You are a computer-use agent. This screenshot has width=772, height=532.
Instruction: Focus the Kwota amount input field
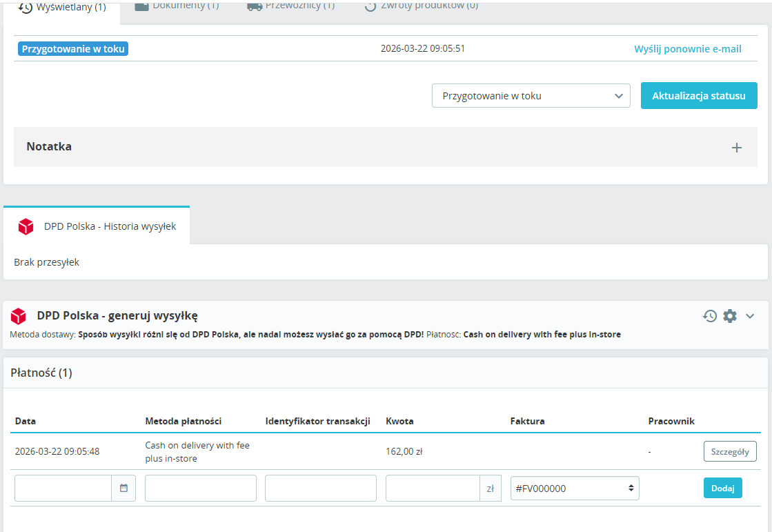click(433, 488)
